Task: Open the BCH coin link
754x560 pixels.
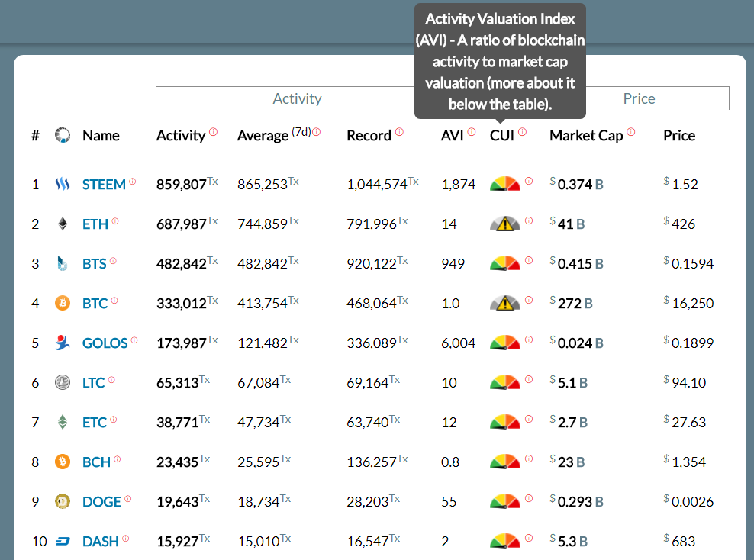Action: point(97,462)
